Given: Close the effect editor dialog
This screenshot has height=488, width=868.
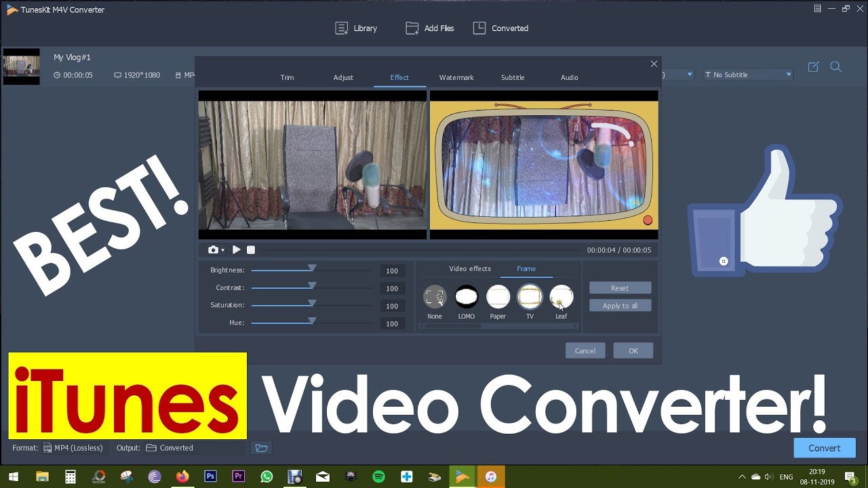Looking at the screenshot, I should tap(654, 64).
